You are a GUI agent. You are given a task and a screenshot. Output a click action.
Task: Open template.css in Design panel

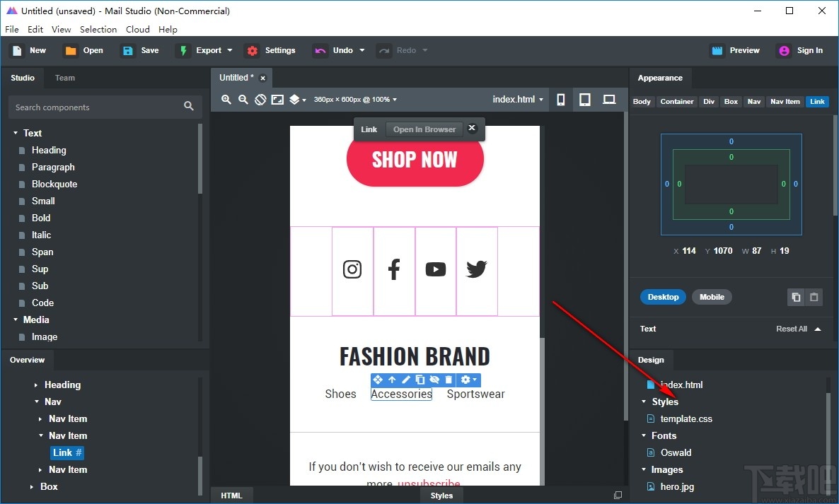[x=685, y=419]
